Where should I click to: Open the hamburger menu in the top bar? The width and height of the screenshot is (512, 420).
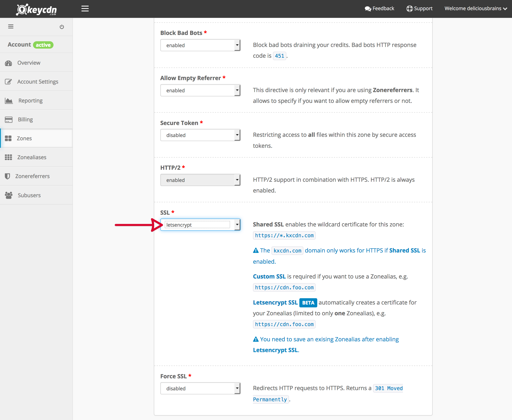[85, 9]
